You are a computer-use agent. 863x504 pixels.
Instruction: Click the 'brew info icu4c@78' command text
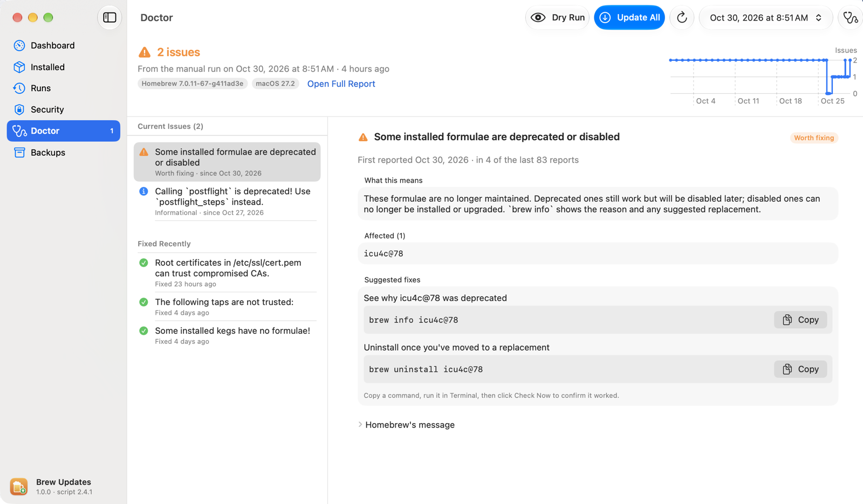(x=414, y=320)
